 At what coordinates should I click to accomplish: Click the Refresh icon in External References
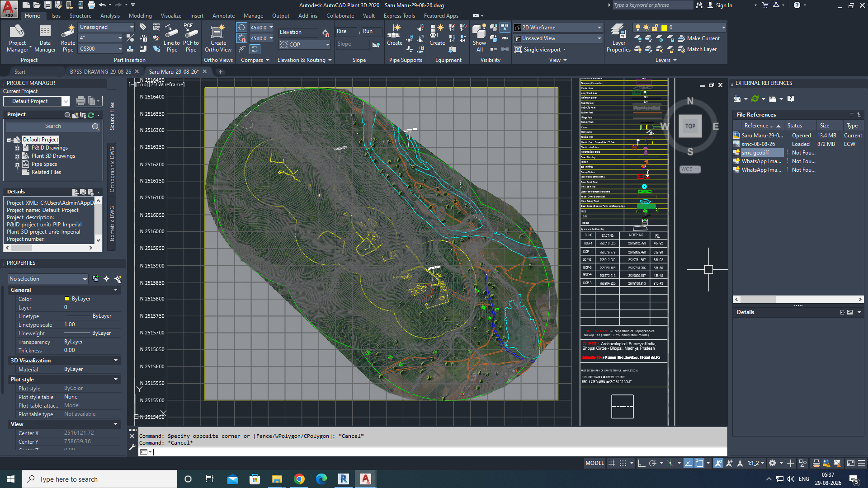point(755,99)
